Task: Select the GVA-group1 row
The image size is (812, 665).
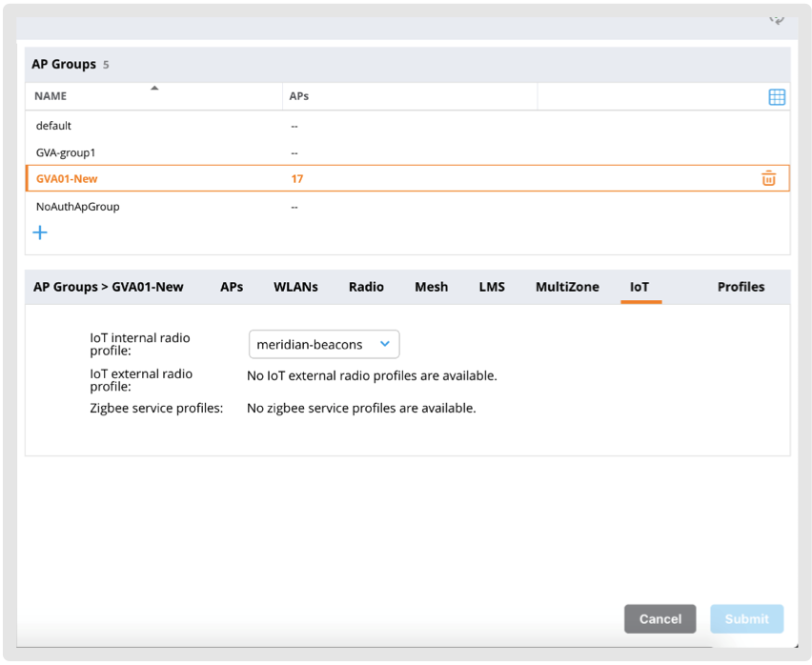Action: [x=66, y=152]
